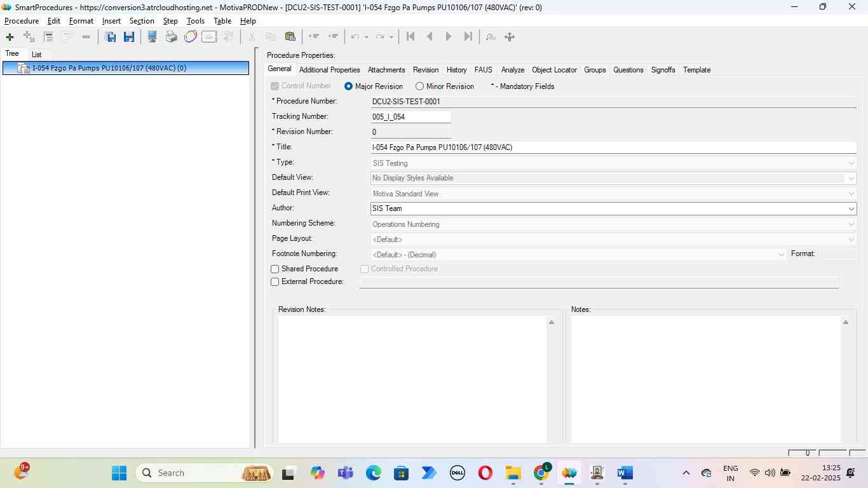Tick the Shared Procedure checkbox

[x=275, y=269]
